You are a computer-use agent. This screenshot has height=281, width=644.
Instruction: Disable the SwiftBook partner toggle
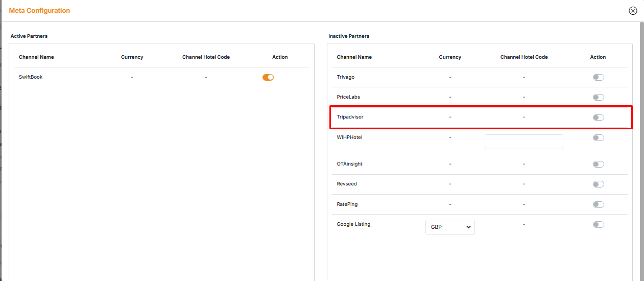click(268, 77)
